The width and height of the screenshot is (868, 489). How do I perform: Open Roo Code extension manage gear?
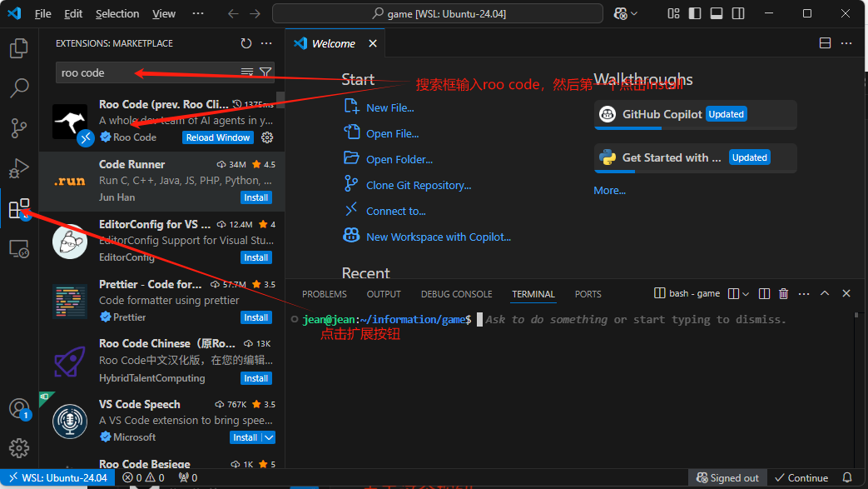click(x=267, y=137)
